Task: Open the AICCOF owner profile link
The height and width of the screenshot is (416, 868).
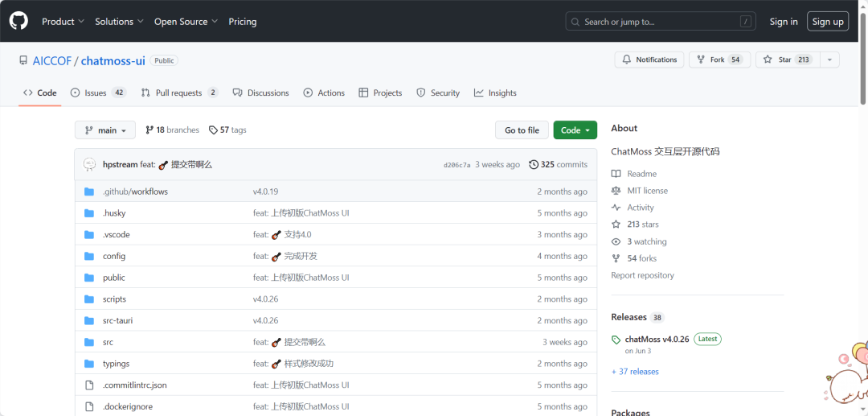Action: click(x=52, y=61)
